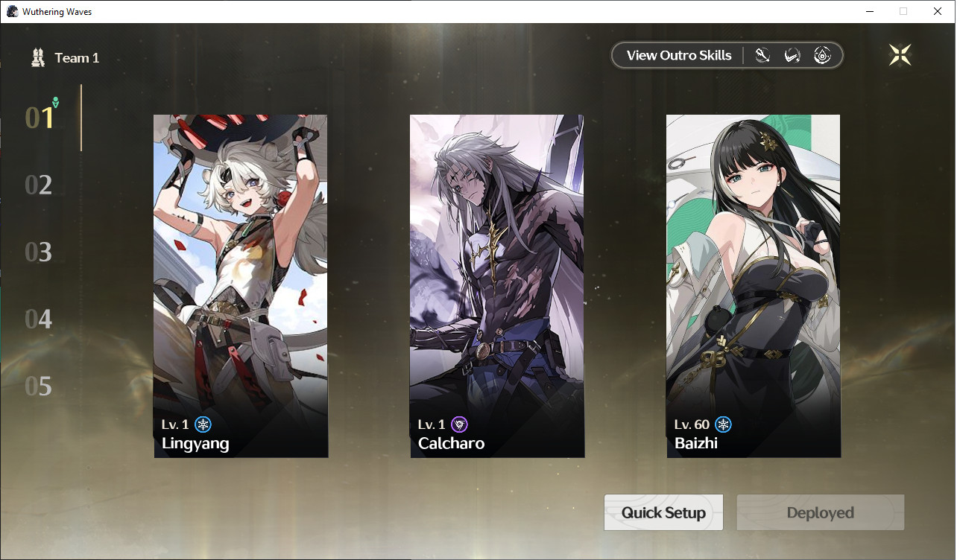The width and height of the screenshot is (960, 560).
Task: Click the Deployed button
Action: (x=821, y=512)
